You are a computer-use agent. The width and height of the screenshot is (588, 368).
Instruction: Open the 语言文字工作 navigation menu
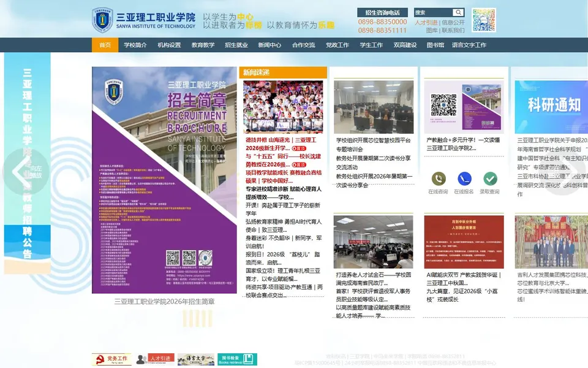click(469, 45)
